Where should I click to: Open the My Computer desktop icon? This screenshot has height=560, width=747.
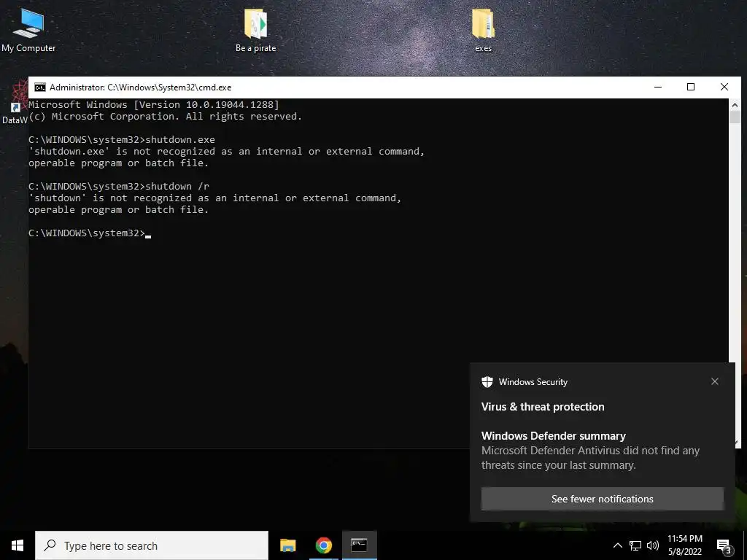pos(28,29)
